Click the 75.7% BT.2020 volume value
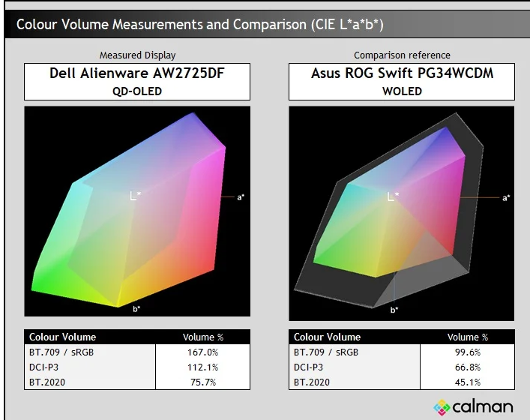Viewport: 530px width, 420px height. 203,382
